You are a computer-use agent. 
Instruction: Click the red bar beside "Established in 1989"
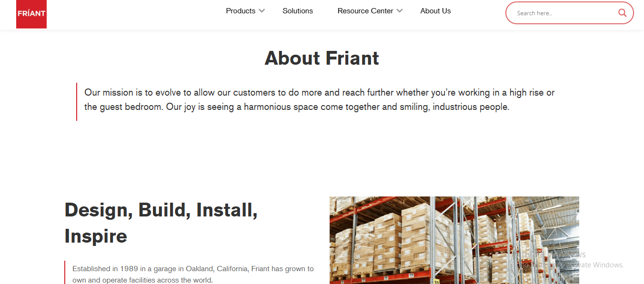point(65,273)
